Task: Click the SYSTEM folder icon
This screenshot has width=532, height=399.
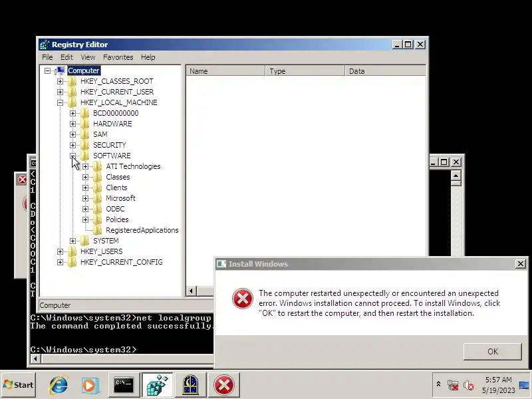Action: tap(85, 241)
